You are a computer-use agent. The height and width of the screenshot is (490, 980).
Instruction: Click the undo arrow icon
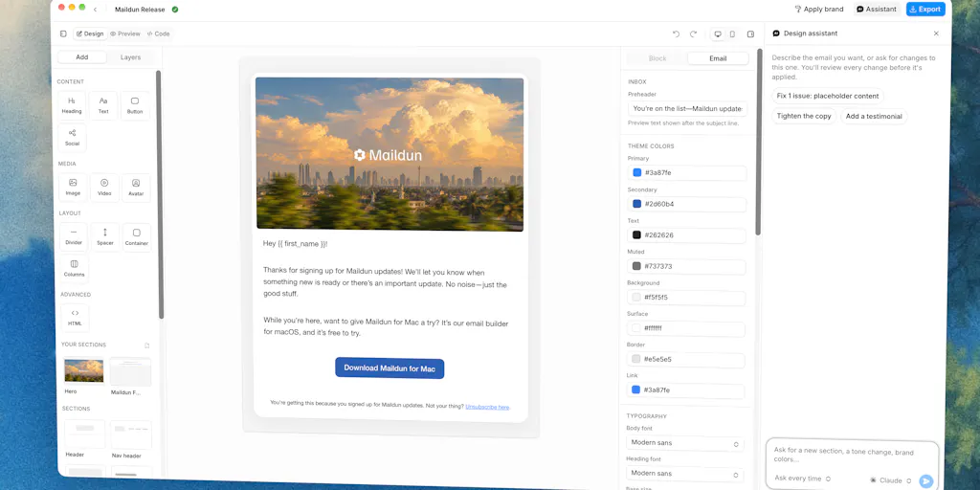[x=676, y=33]
